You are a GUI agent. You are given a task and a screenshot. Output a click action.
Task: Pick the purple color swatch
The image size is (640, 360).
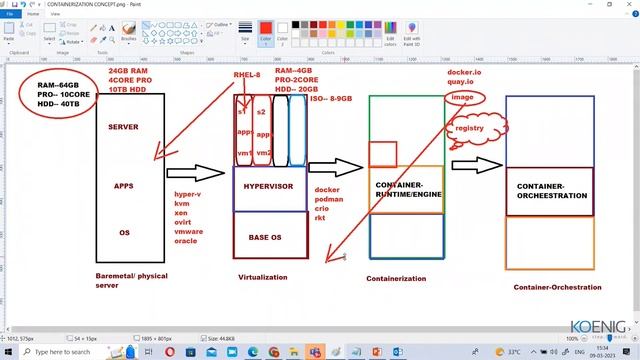[x=378, y=25]
